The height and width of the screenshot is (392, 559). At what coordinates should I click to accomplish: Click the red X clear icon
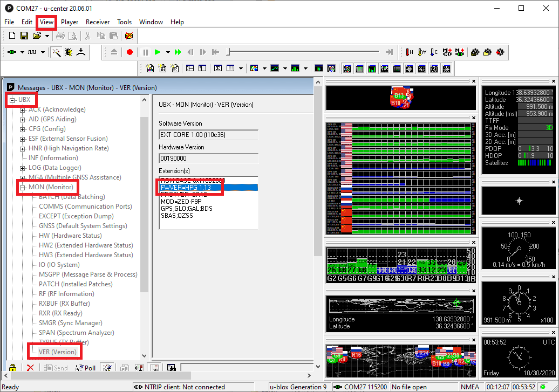[x=30, y=368]
